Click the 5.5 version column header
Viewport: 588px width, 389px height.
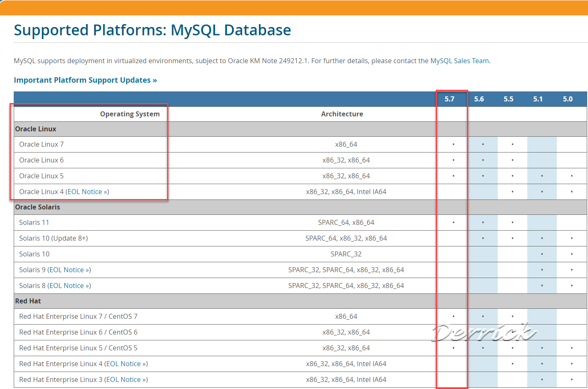509,99
